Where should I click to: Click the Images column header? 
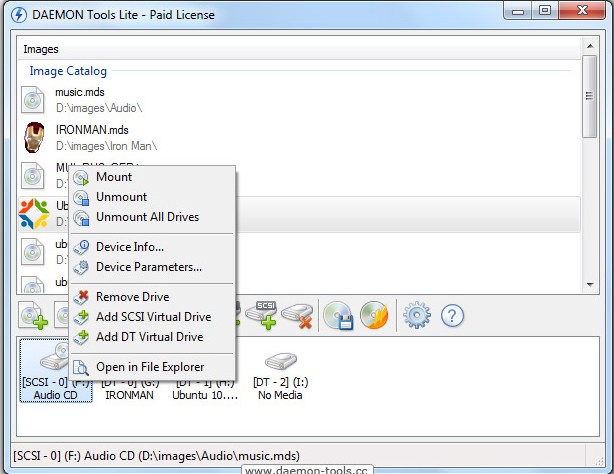coord(299,49)
